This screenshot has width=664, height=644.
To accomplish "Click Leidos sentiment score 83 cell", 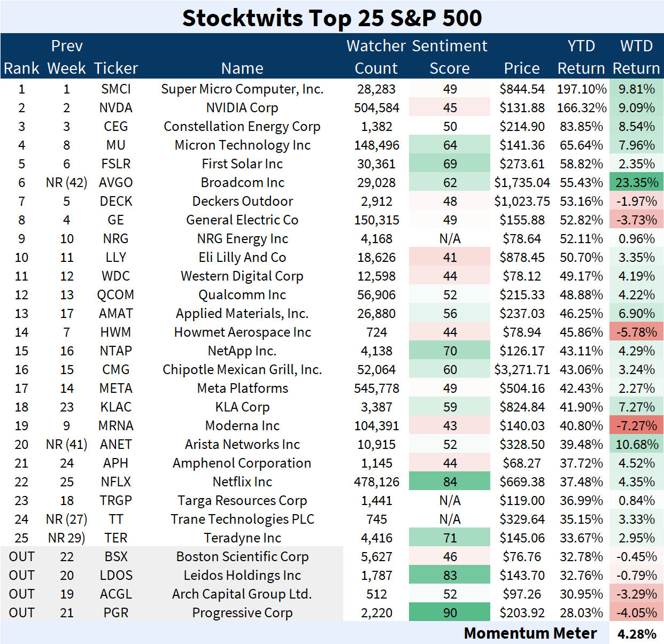I will tap(450, 575).
